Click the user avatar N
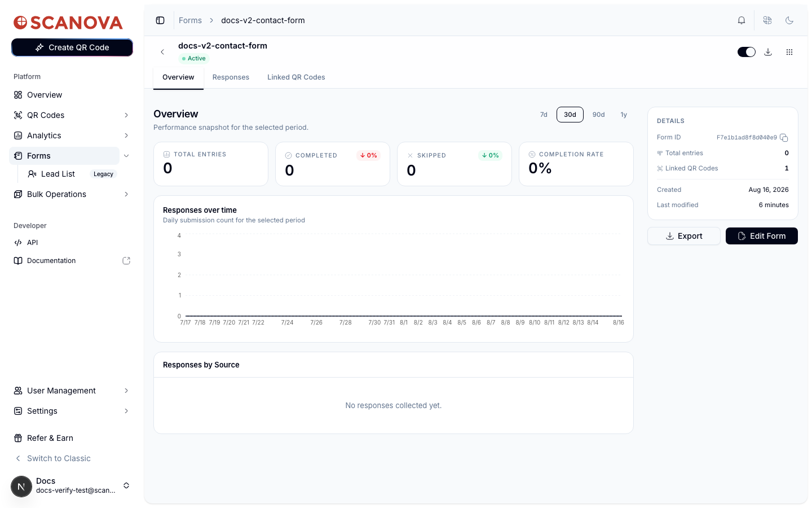This screenshot has width=812, height=508. pos(21,487)
